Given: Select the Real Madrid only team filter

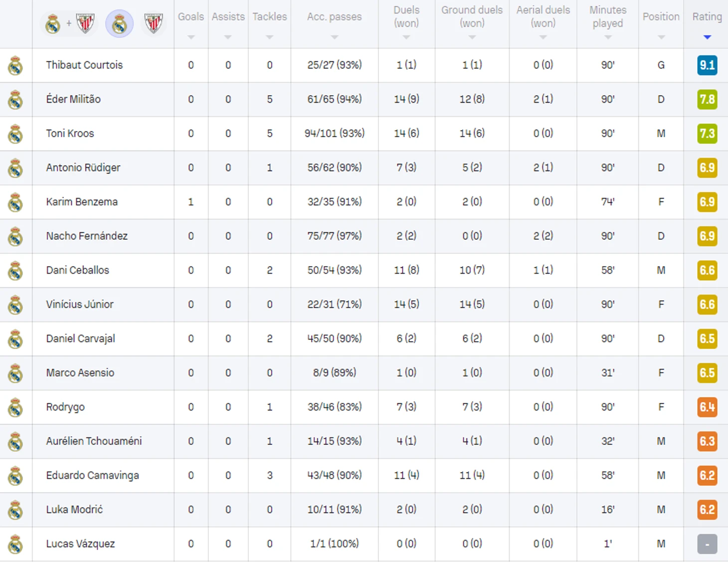Looking at the screenshot, I should pos(119,23).
